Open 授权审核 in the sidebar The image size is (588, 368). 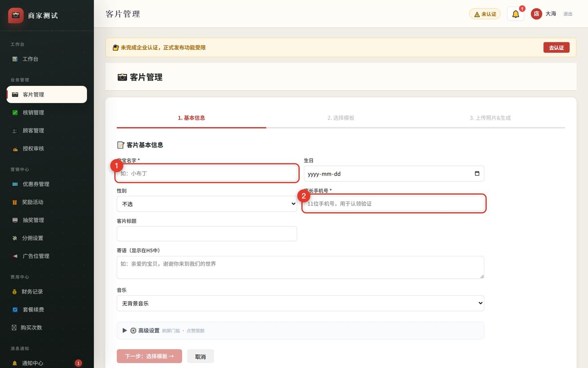[47, 148]
